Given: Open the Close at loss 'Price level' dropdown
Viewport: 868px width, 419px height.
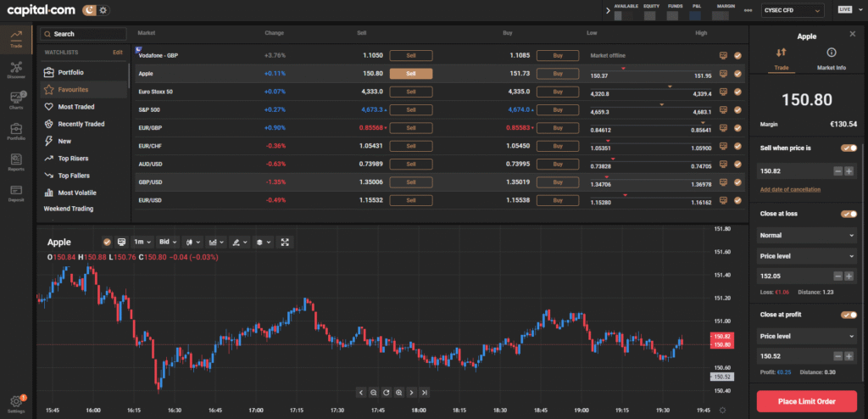Looking at the screenshot, I should click(x=807, y=256).
